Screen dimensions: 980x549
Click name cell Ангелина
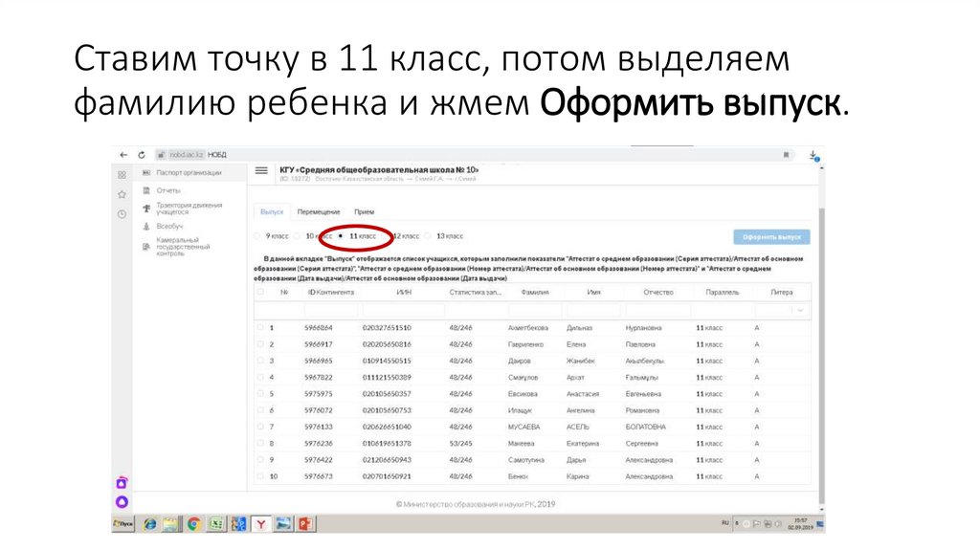click(581, 410)
